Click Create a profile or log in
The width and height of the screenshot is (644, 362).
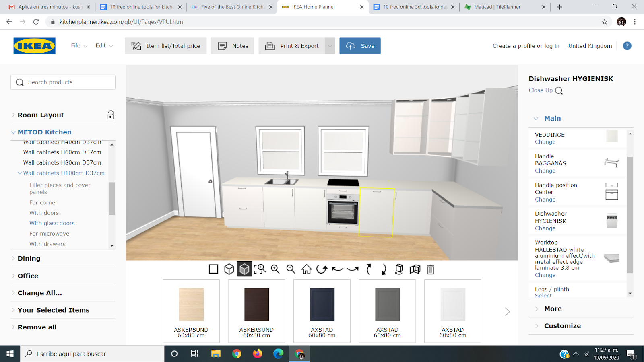pyautogui.click(x=526, y=46)
